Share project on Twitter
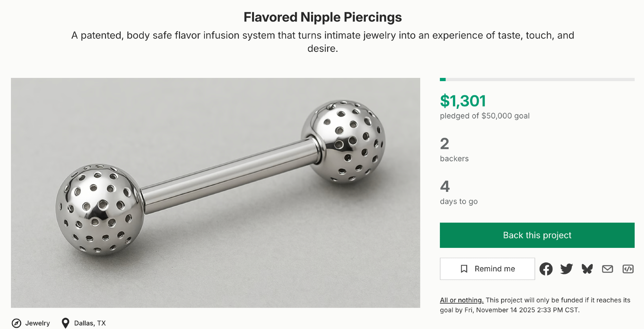 [566, 269]
